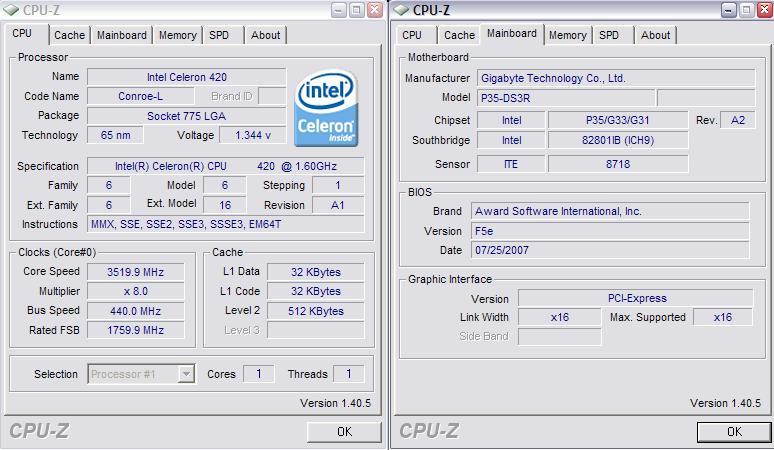
Task: Click the 'PCI-Express' graphic interface version
Action: click(x=636, y=298)
